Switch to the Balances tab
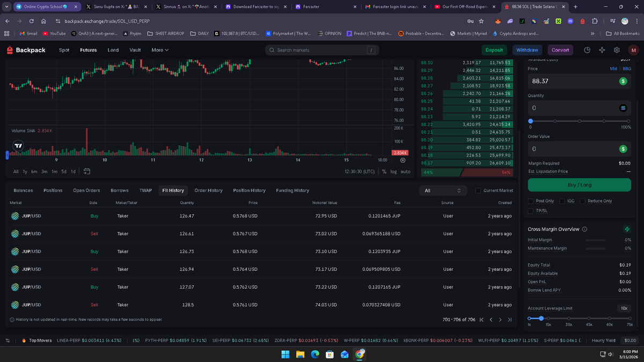Screen dimensions: 644x362 pyautogui.click(x=23, y=190)
